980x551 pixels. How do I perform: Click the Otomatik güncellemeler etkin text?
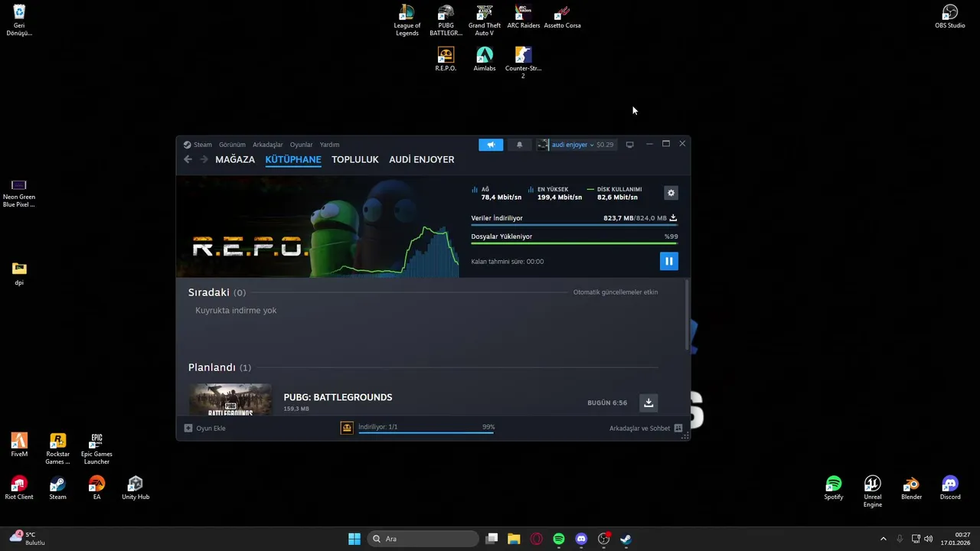[616, 292]
